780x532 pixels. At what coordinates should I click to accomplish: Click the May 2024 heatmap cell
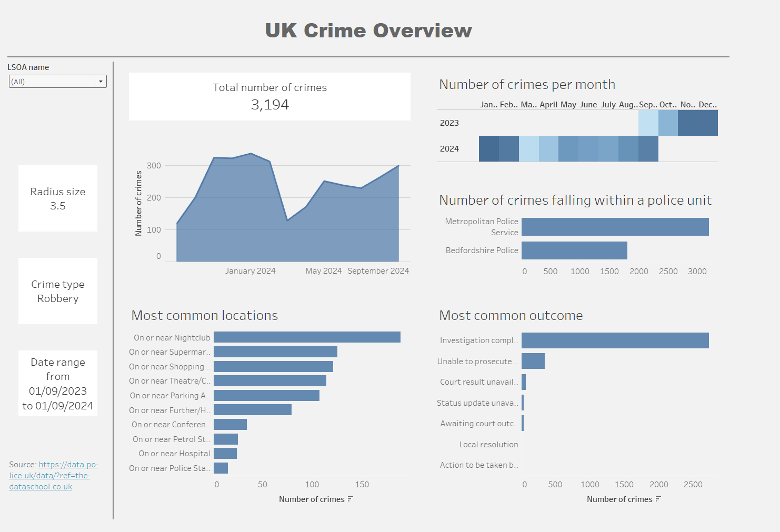click(568, 148)
